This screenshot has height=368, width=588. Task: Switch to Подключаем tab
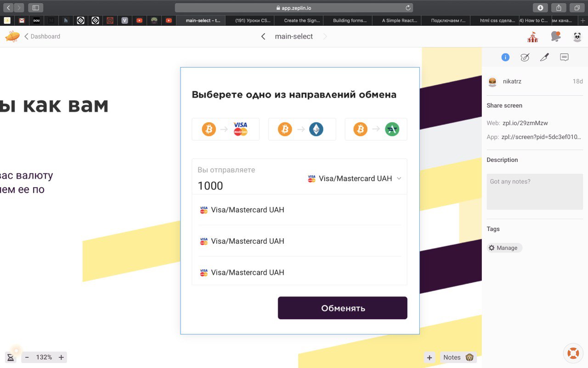(446, 20)
